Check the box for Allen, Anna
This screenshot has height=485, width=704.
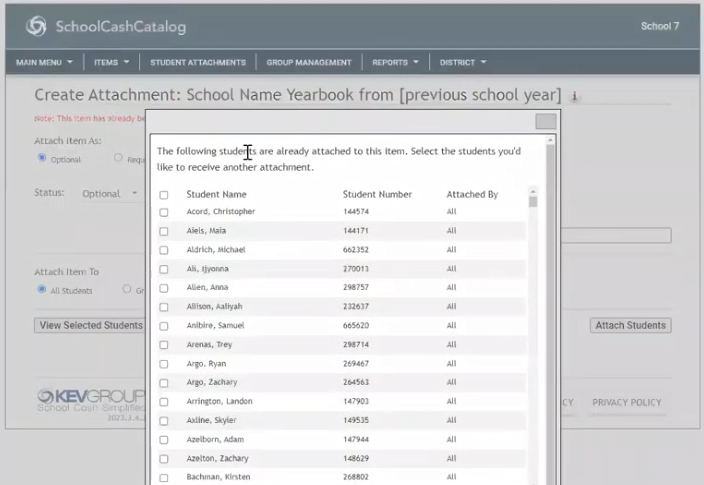(x=164, y=288)
